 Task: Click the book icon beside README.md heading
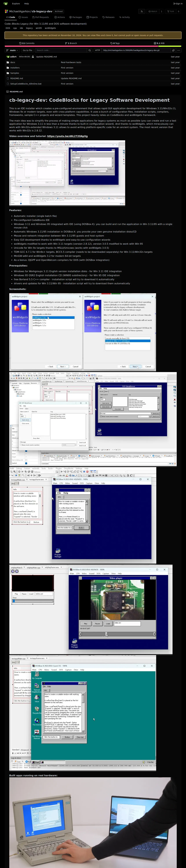click(7, 92)
